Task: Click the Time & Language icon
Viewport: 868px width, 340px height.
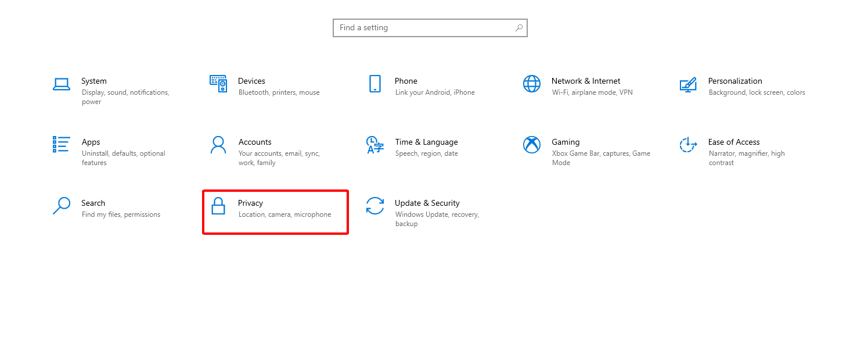Action: 375,145
